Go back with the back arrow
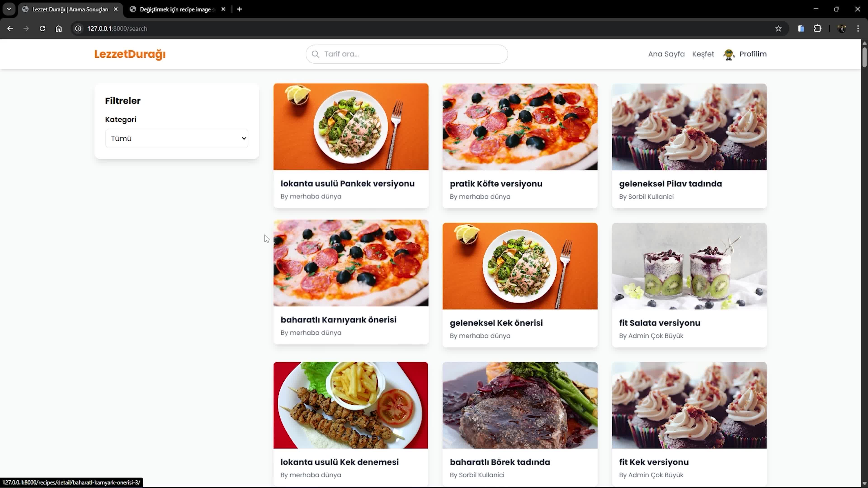Screen dimensions: 868x488 [10, 29]
